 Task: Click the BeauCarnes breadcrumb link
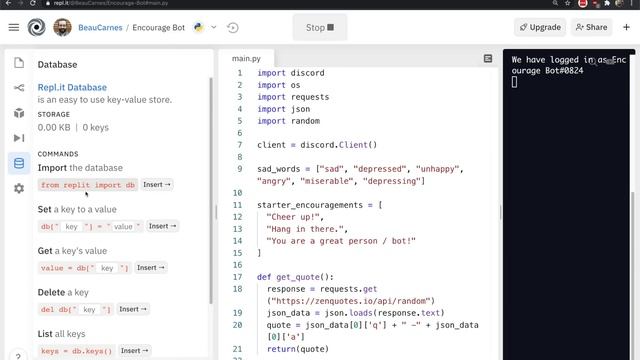[100, 27]
